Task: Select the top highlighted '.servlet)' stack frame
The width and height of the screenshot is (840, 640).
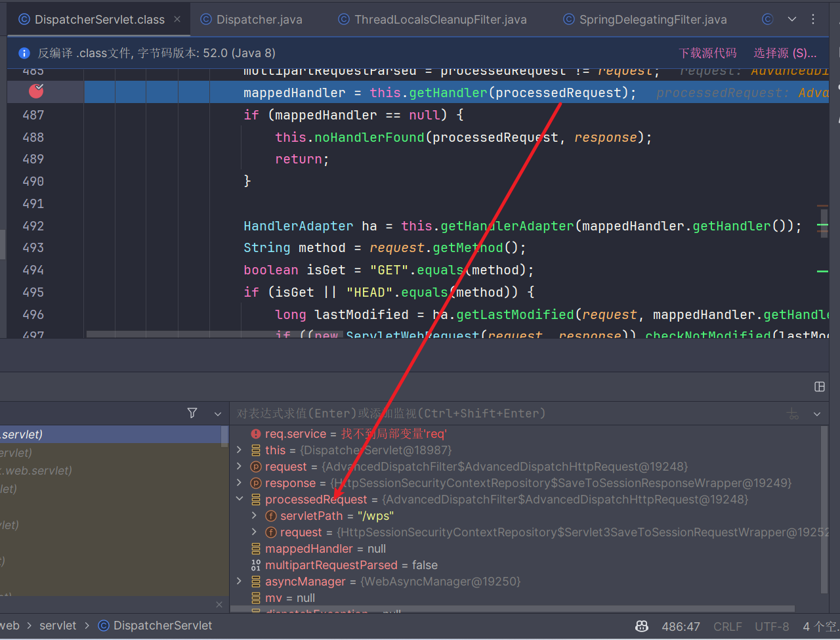Action: click(110, 435)
